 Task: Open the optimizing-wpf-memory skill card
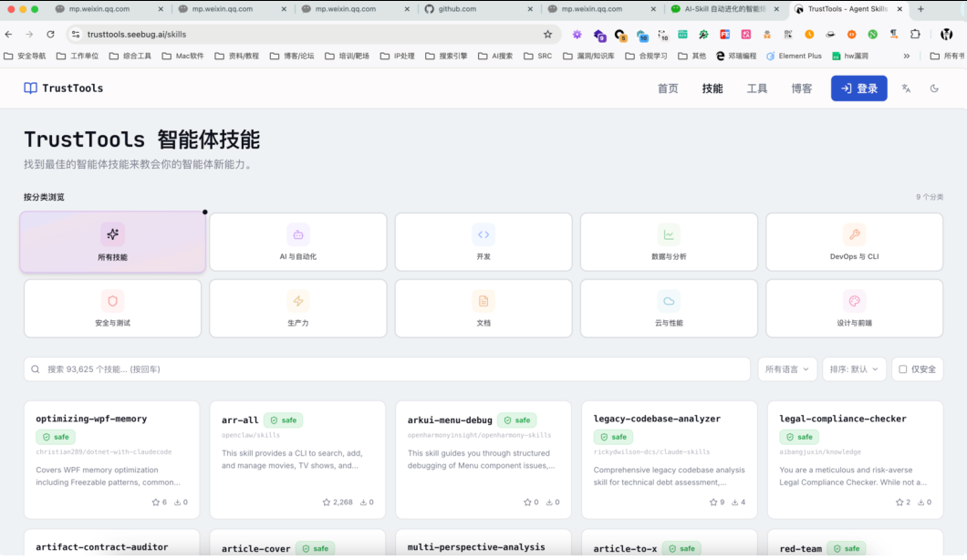pos(111,460)
